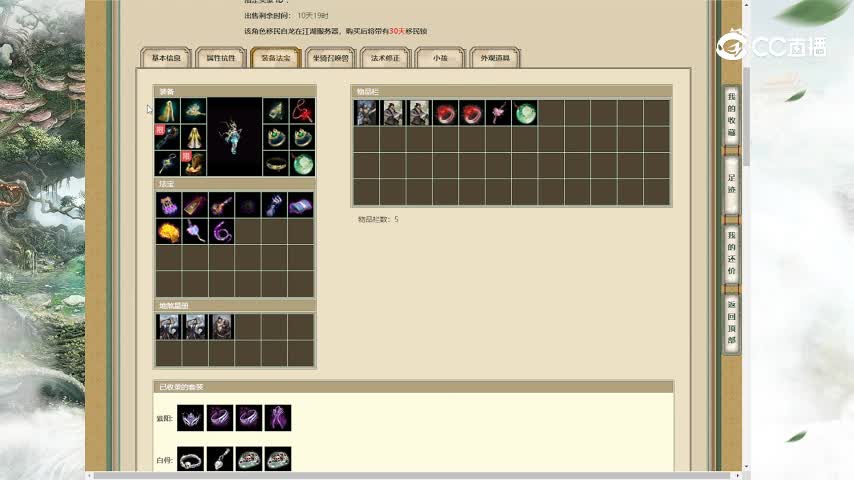854x480 pixels.
Task: Go to the 外观道具 tab
Action: pos(495,58)
